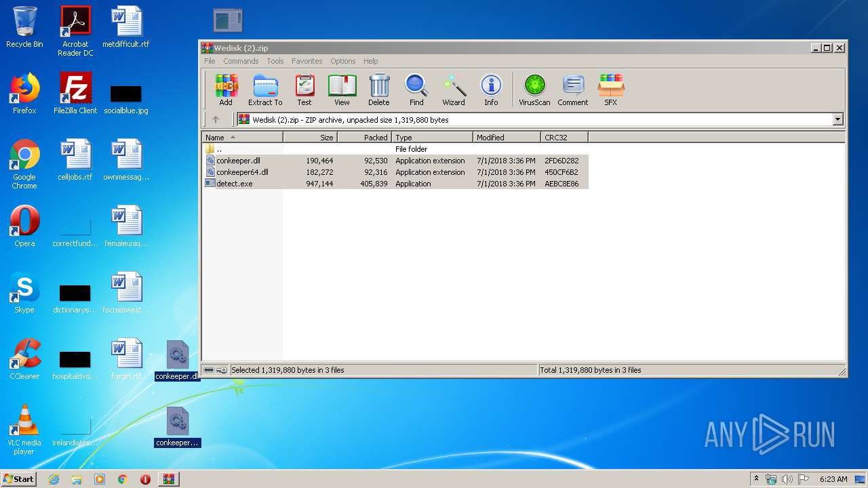The height and width of the screenshot is (488, 868).
Task: Click the Extract To toolbar icon
Action: point(265,90)
